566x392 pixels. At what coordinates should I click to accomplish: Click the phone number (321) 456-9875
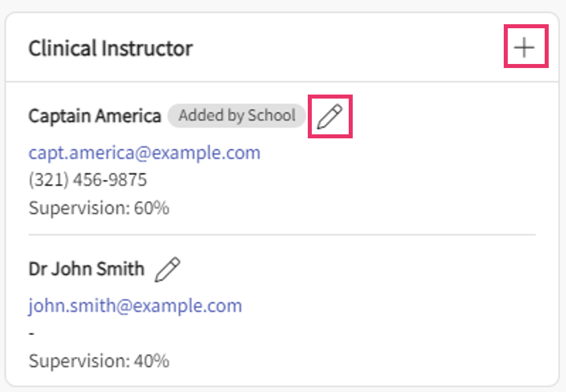88,180
